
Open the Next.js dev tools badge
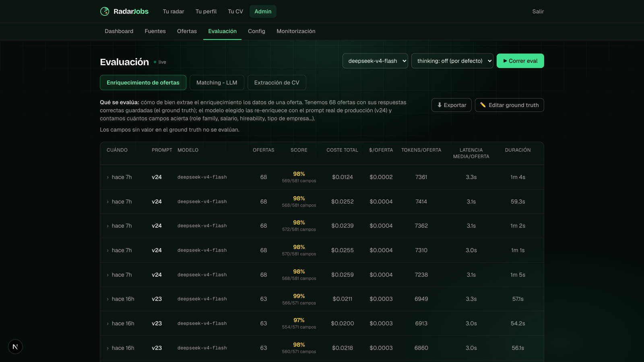(x=15, y=347)
